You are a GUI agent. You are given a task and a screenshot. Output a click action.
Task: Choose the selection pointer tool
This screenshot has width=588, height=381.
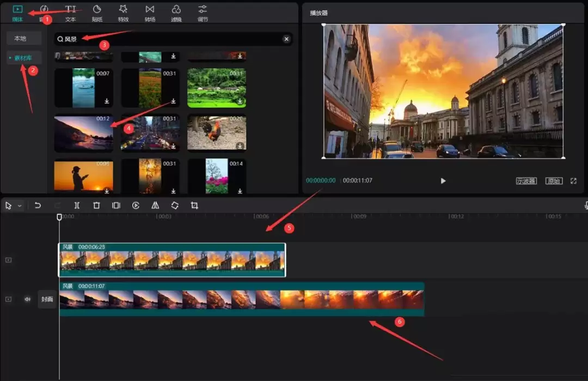(8, 205)
